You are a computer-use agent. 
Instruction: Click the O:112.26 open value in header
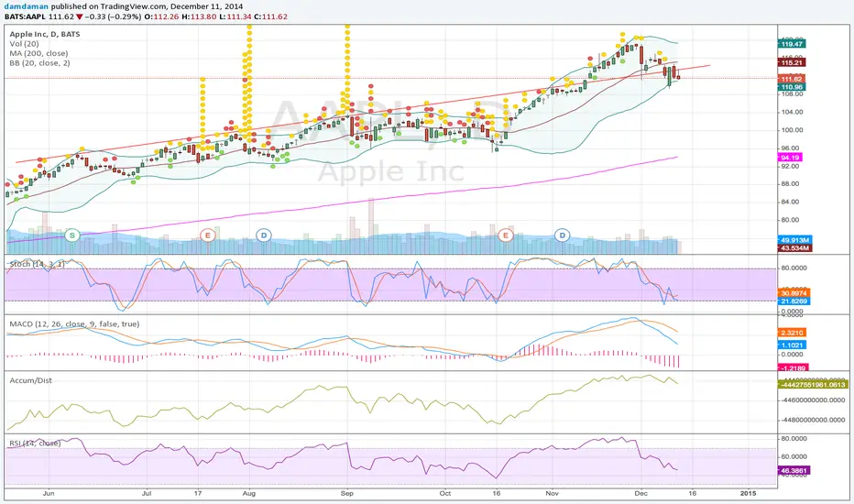tap(163, 16)
